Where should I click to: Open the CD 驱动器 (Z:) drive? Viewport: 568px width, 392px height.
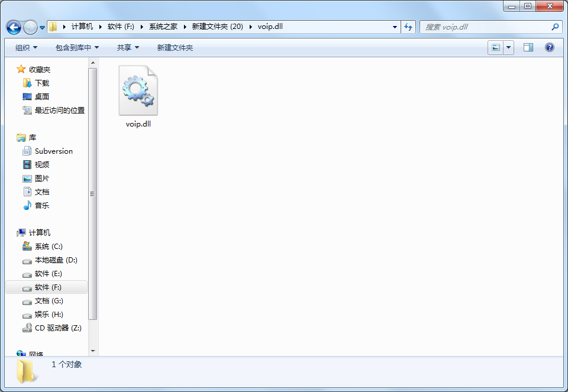(59, 328)
